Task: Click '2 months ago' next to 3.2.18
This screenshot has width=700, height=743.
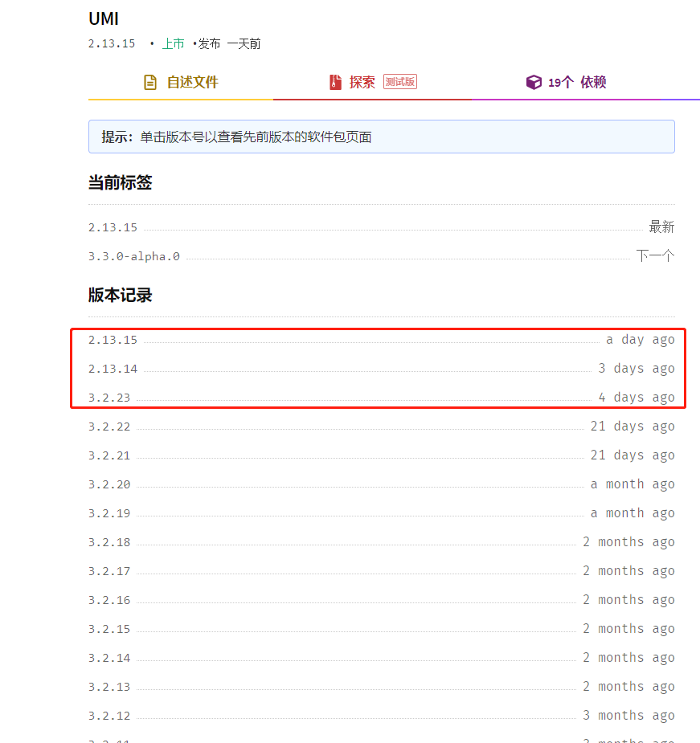Action: coord(628,542)
